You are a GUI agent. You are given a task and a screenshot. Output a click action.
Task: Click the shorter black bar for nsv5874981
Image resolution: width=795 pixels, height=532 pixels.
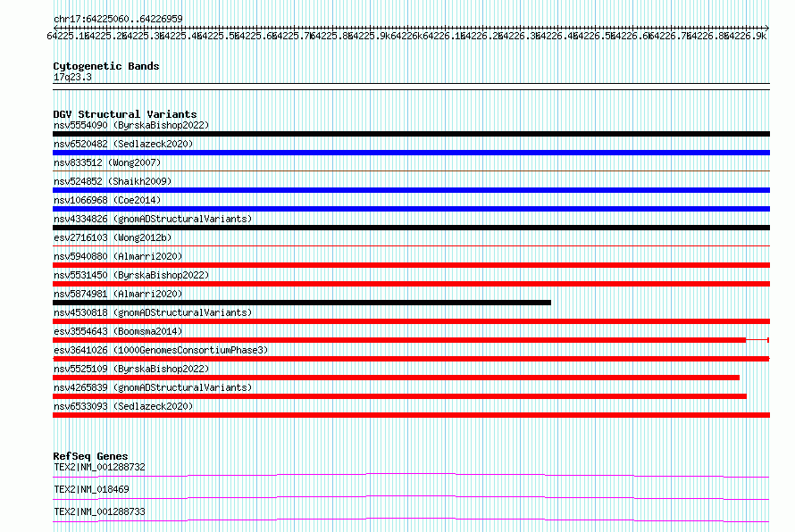click(302, 303)
